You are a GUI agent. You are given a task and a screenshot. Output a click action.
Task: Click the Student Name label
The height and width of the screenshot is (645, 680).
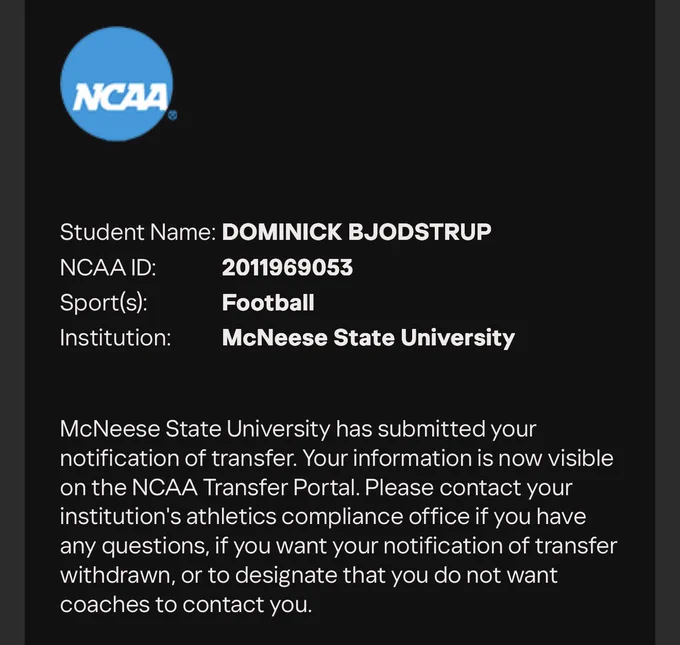tap(138, 232)
